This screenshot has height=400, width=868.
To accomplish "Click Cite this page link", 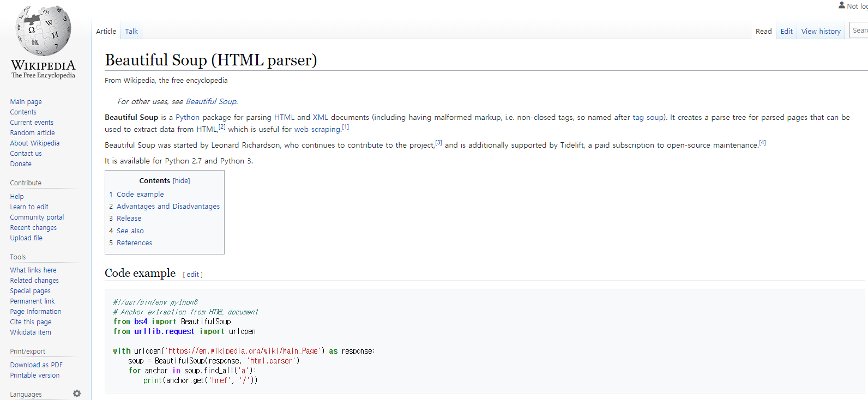I will pyautogui.click(x=31, y=322).
